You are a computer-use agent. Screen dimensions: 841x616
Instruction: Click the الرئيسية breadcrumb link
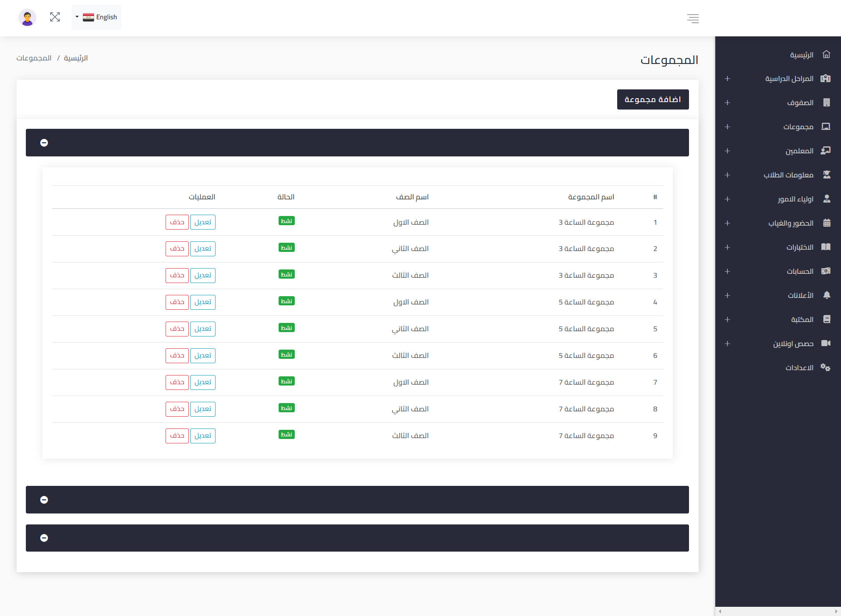click(x=76, y=58)
